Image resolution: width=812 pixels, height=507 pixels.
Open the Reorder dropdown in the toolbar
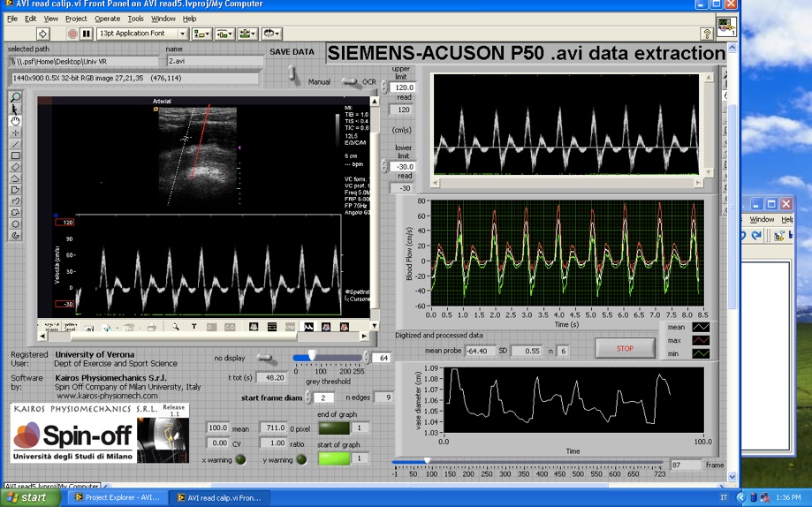pyautogui.click(x=271, y=34)
